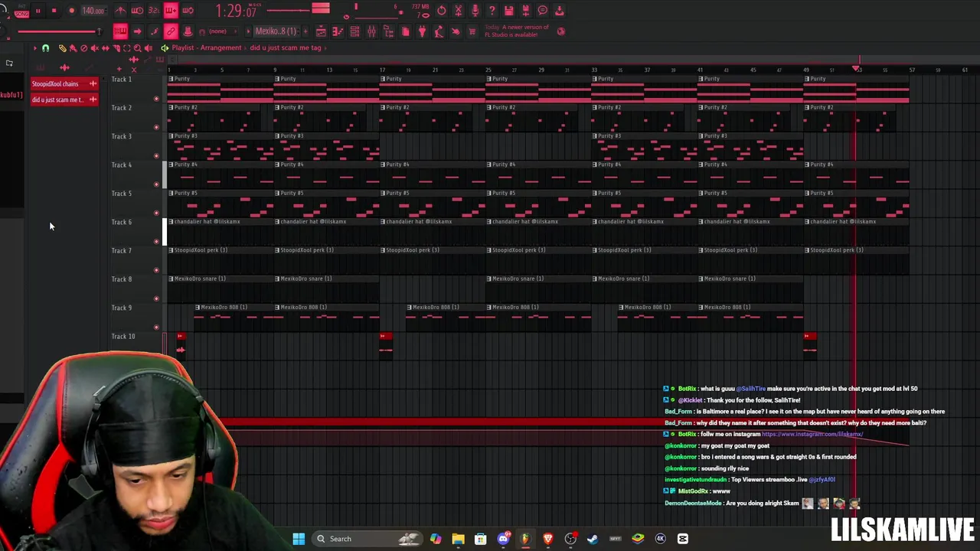Select the Track 7 header
The image size is (980, 551).
tap(135, 262)
